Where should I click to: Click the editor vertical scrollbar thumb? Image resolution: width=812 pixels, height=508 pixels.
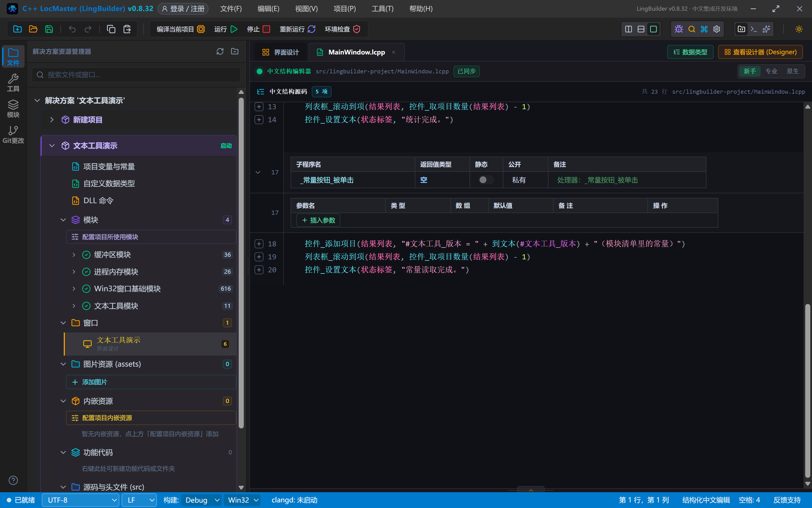(x=808, y=391)
